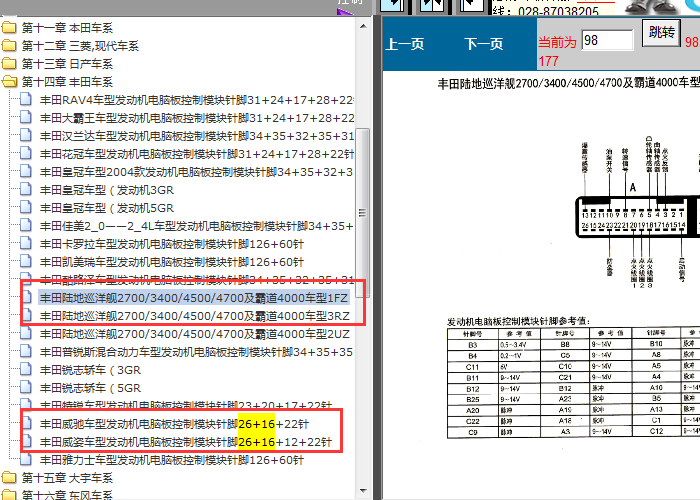Click the page icon of 陆地巡洋舰 1FZ entry

pyautogui.click(x=26, y=297)
